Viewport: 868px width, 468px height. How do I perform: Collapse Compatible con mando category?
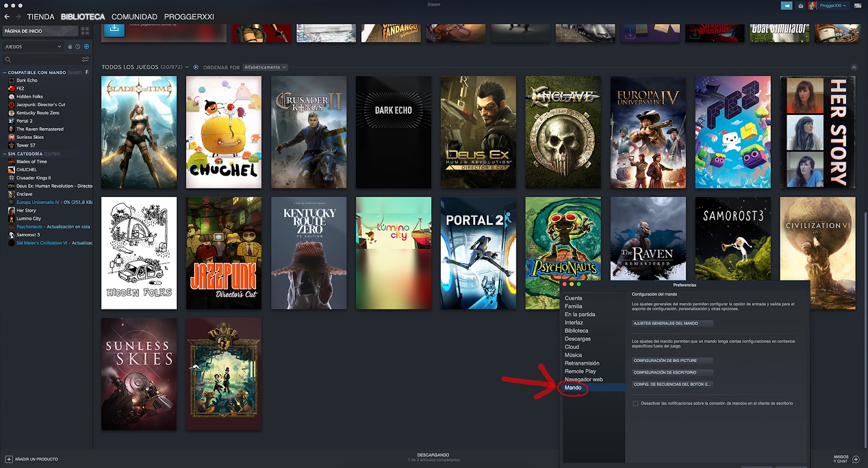5,72
